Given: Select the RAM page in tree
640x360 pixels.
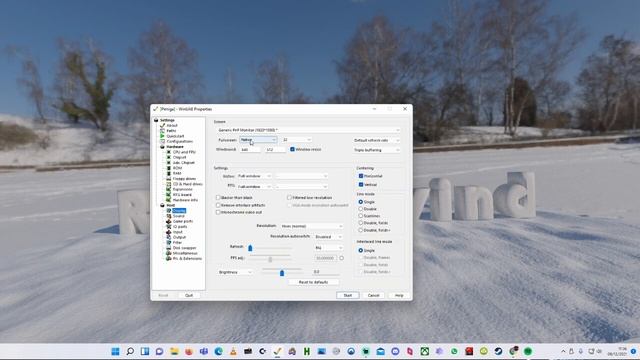Looking at the screenshot, I should click(x=177, y=173).
